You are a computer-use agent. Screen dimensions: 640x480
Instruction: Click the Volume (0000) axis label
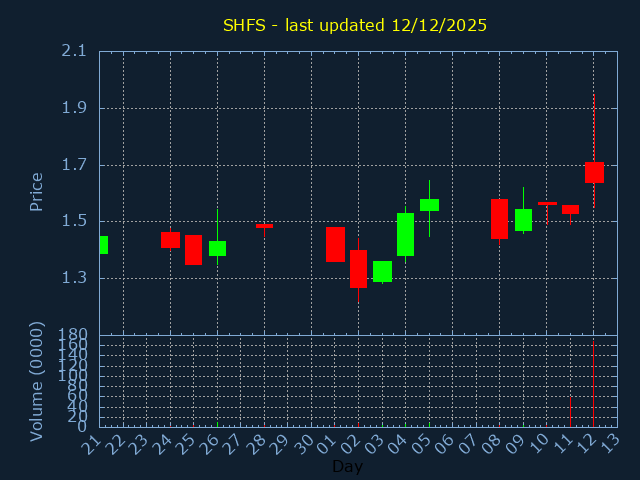[37, 381]
